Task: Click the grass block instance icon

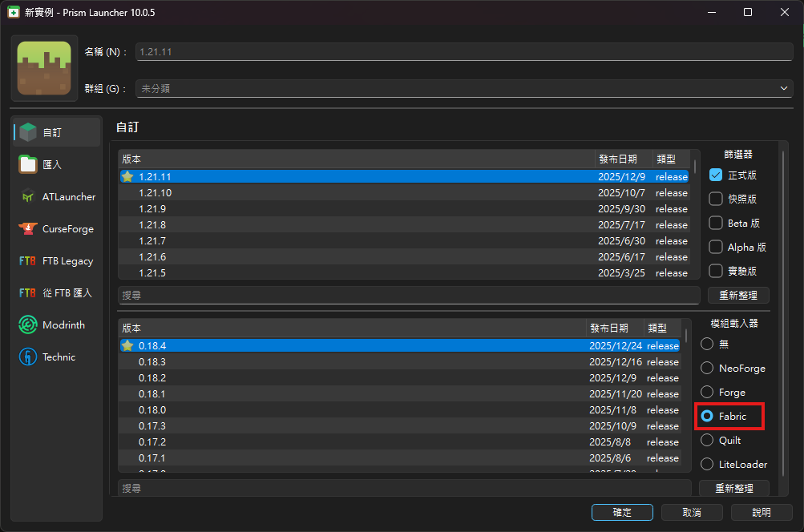Action: [44, 68]
